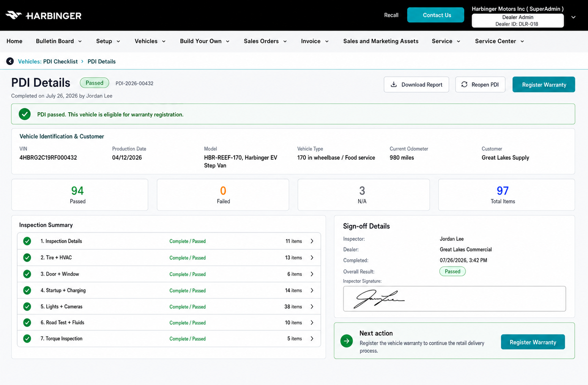Screen dimensions: 588x385
Task: Click the PDI number PDI-2026-00432
Action: pyautogui.click(x=134, y=83)
